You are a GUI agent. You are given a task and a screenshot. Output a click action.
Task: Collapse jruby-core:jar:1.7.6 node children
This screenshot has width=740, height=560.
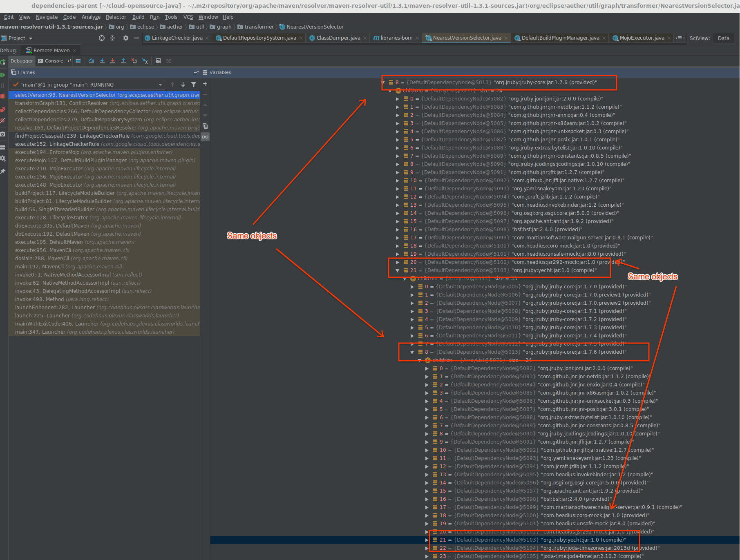click(383, 82)
